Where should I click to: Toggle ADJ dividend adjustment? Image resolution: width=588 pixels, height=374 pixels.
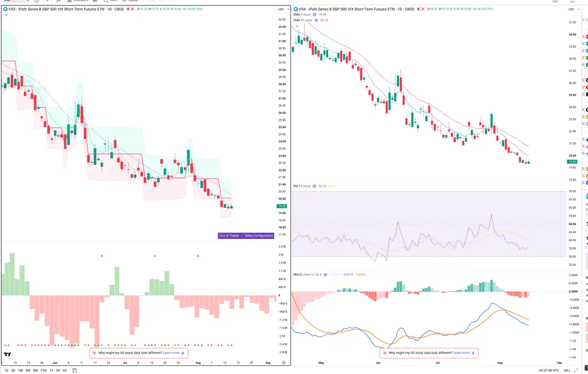point(567,370)
